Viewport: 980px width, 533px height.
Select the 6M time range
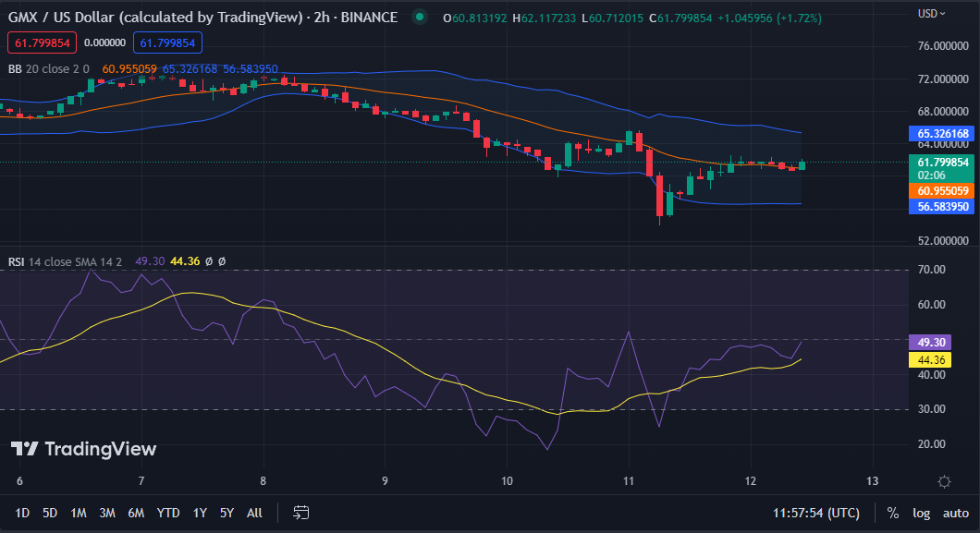[x=136, y=513]
